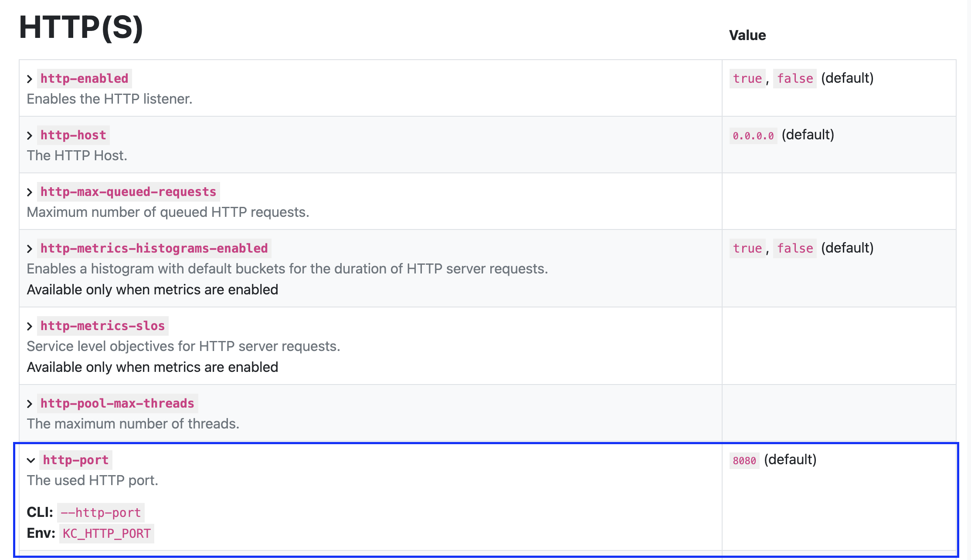This screenshot has height=560, width=971.
Task: Click http-pool-max-threads option label
Action: pyautogui.click(x=117, y=403)
